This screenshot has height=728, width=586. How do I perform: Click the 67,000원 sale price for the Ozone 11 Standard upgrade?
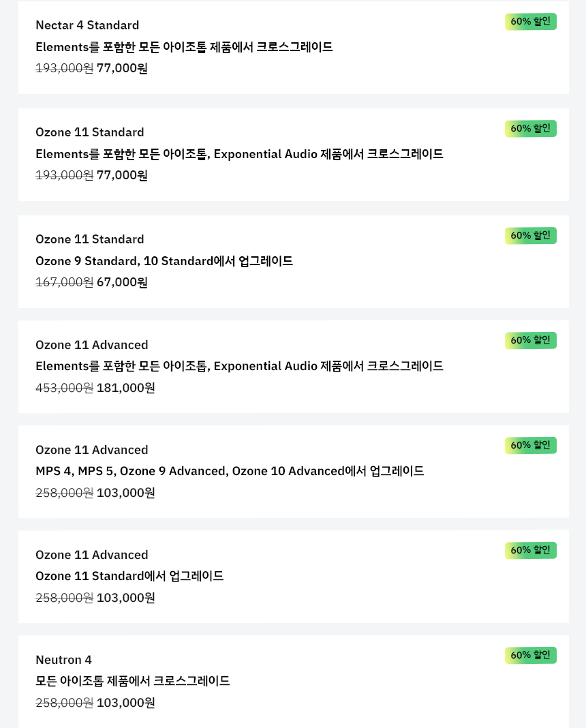click(x=122, y=282)
